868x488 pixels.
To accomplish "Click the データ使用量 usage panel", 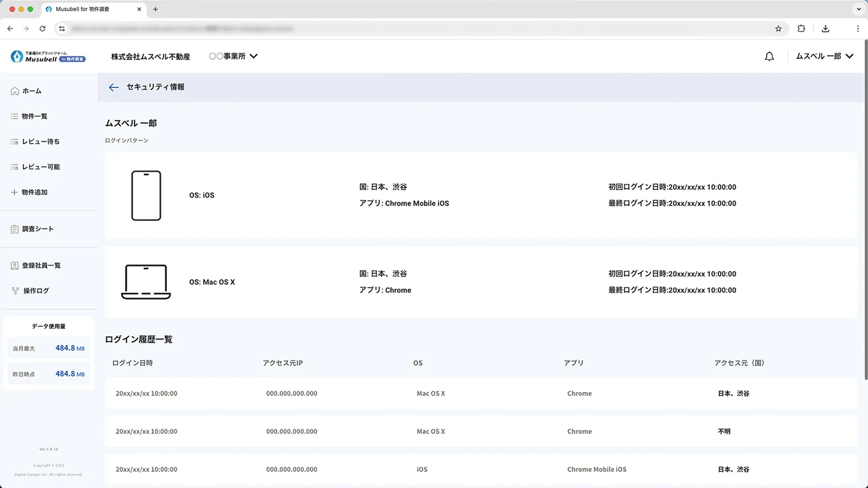I will (x=48, y=326).
